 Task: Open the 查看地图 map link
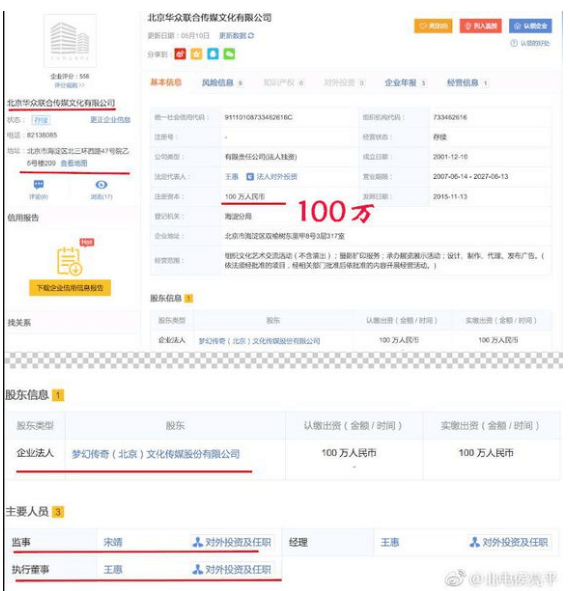(74, 163)
